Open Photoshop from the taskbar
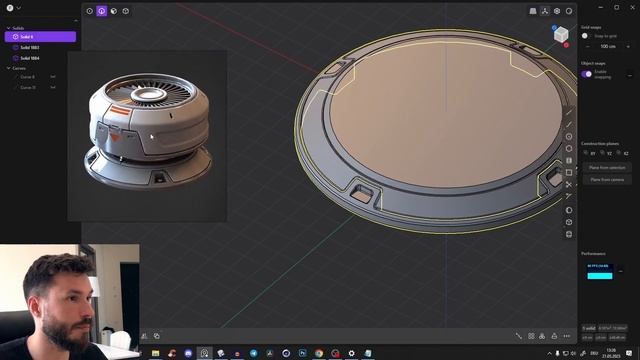The height and width of the screenshot is (360, 640). pos(302,353)
